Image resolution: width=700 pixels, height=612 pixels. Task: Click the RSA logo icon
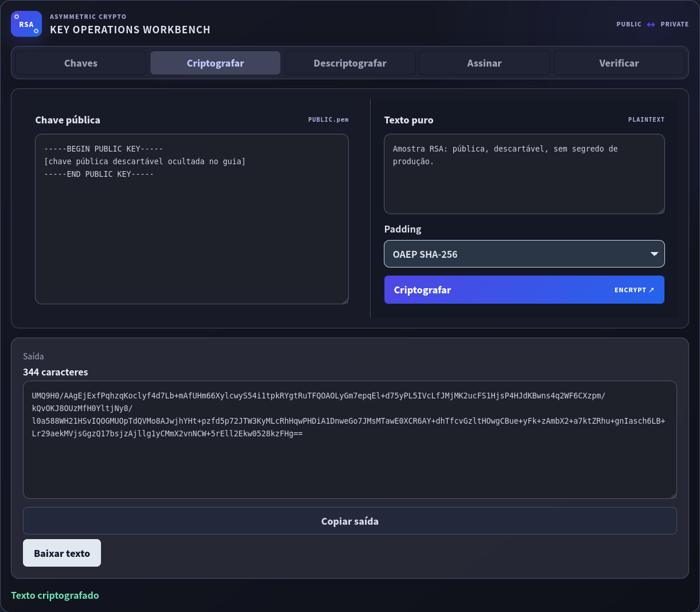click(x=26, y=24)
